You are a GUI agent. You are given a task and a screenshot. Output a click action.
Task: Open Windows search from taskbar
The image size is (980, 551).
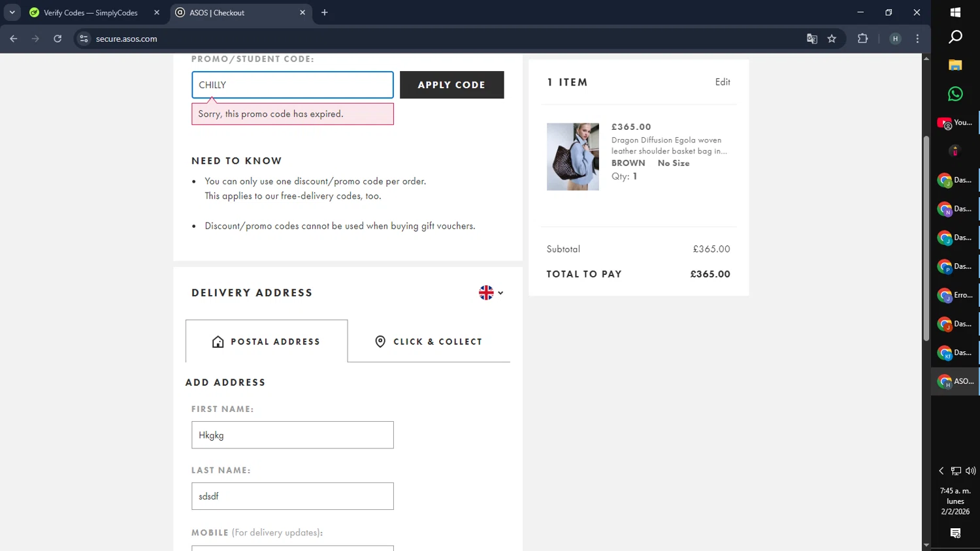[955, 37]
